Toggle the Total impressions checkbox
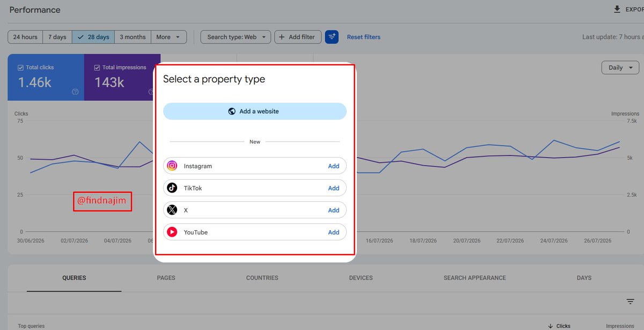Screen dimensions: 644x330 pos(97,68)
